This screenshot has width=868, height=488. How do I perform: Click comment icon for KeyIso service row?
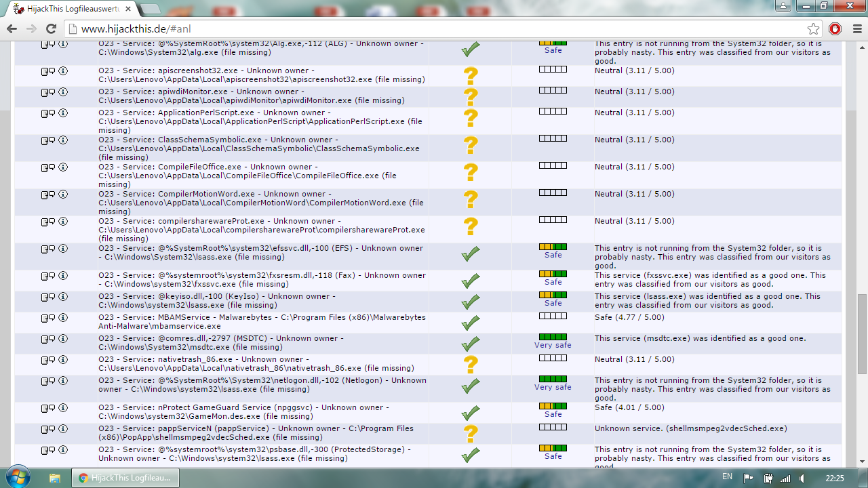(48, 297)
